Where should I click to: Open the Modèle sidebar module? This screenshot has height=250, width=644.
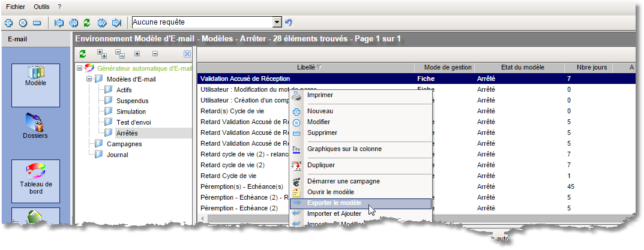(35, 85)
